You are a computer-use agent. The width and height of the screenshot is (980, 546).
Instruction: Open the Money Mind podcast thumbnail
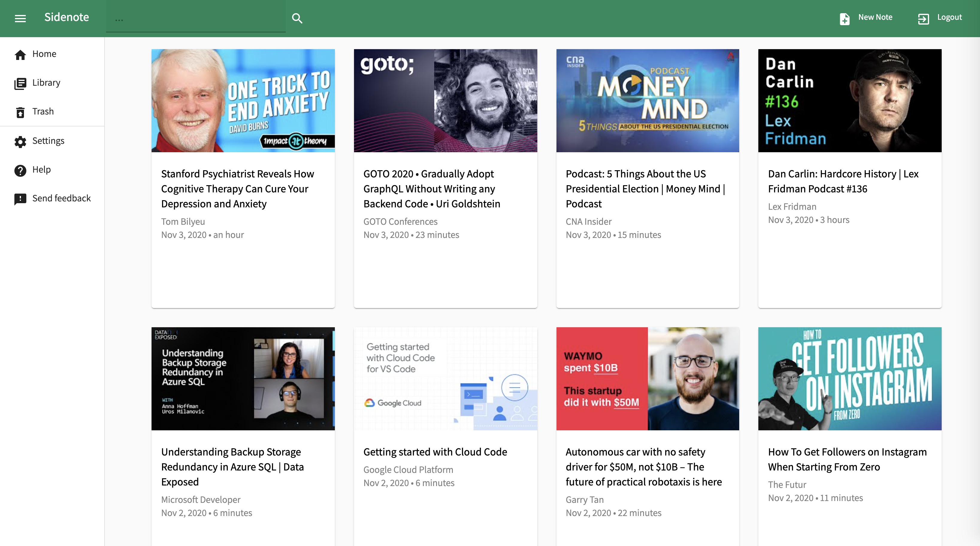click(x=648, y=100)
